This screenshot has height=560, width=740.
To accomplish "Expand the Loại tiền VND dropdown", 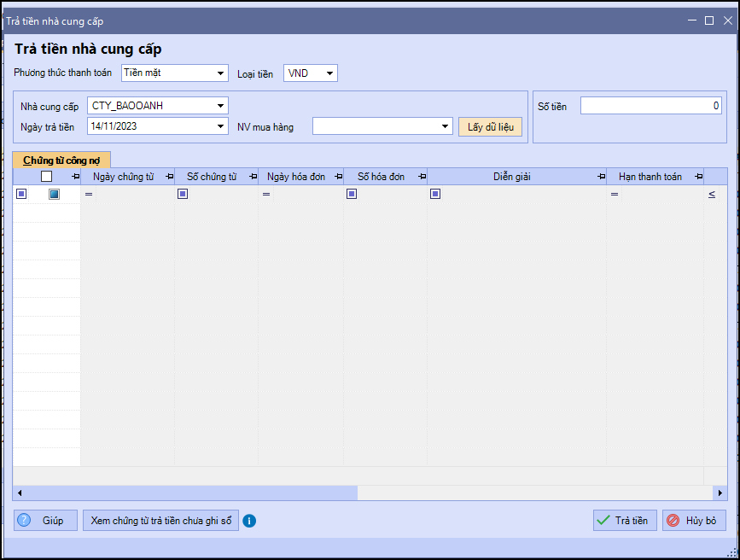I will (329, 73).
